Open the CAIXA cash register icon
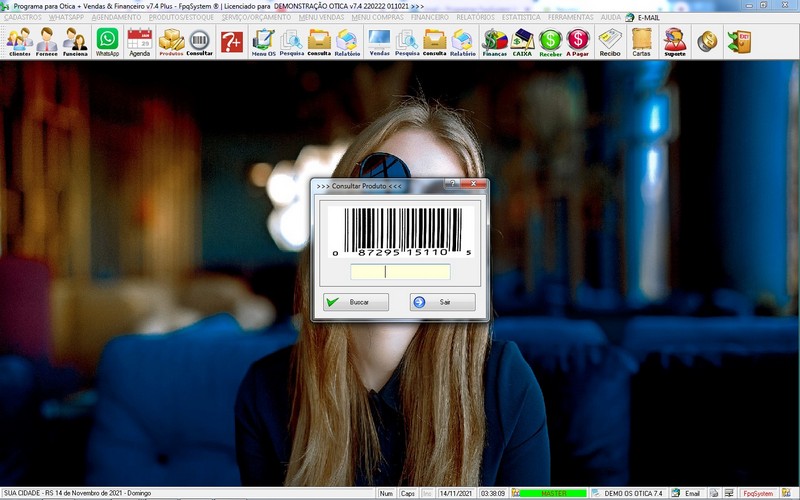Viewport: 800px width, 500px height. (522, 41)
